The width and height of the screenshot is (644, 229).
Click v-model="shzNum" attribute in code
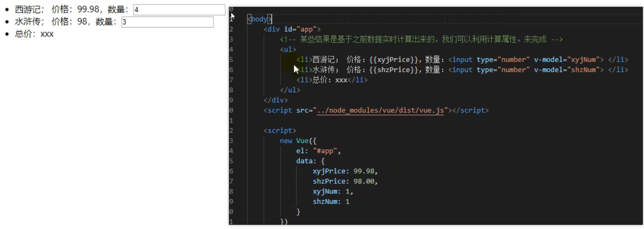click(x=567, y=70)
